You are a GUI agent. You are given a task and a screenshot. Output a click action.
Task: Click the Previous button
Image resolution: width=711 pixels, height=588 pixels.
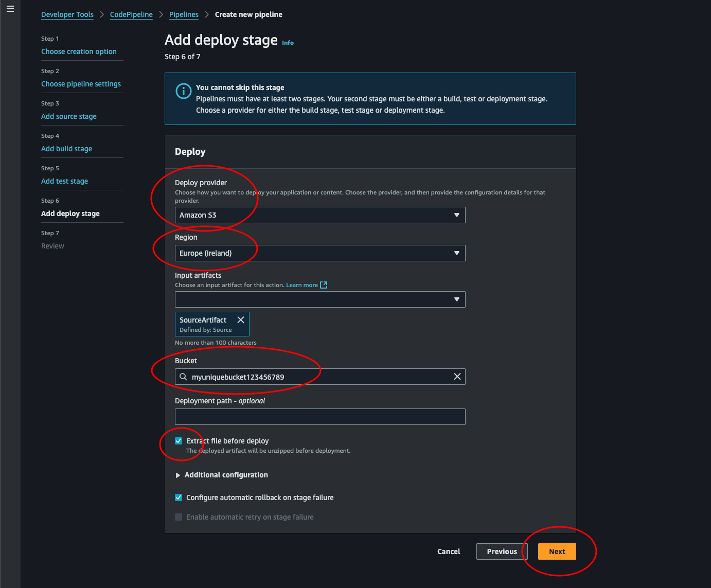coord(502,551)
